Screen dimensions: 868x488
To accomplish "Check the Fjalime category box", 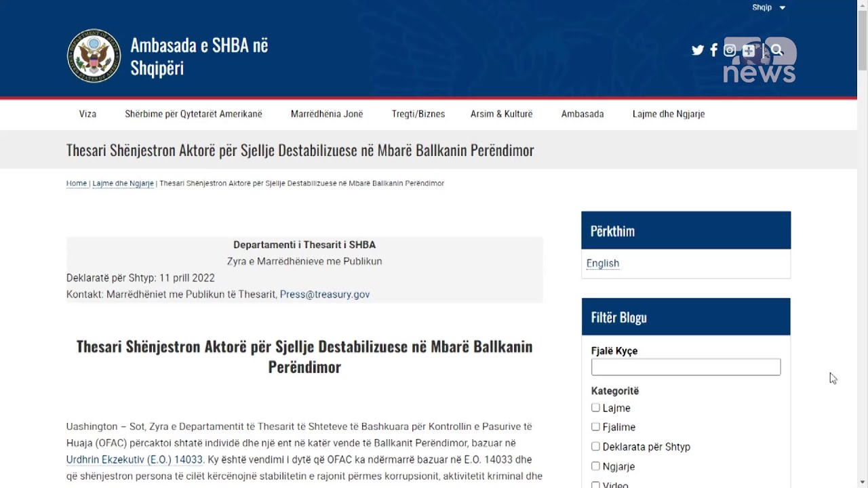I will tap(595, 426).
